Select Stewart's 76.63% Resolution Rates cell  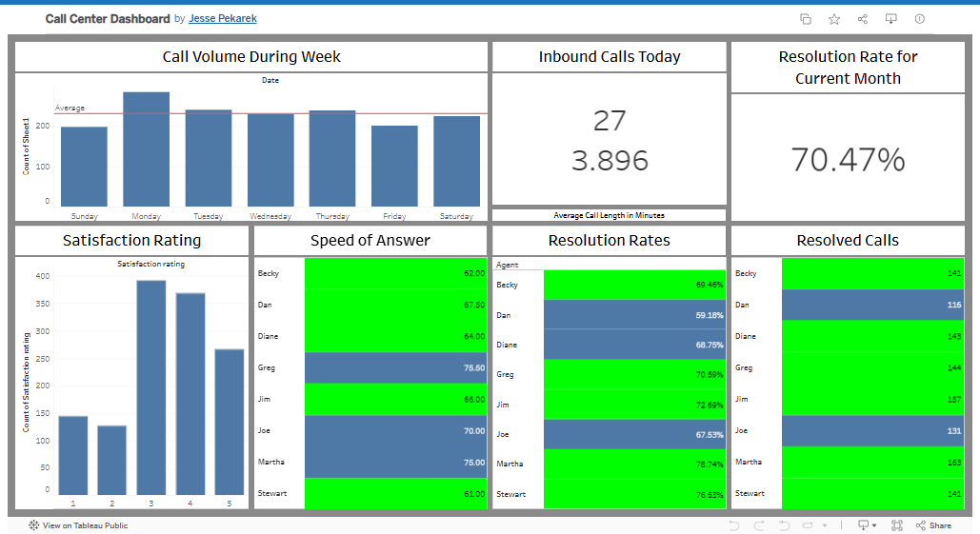[634, 494]
